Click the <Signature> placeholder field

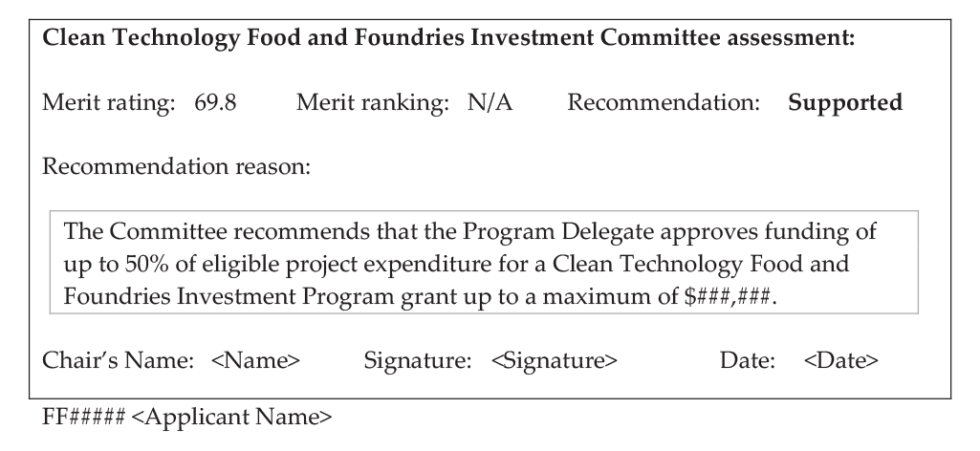[554, 360]
